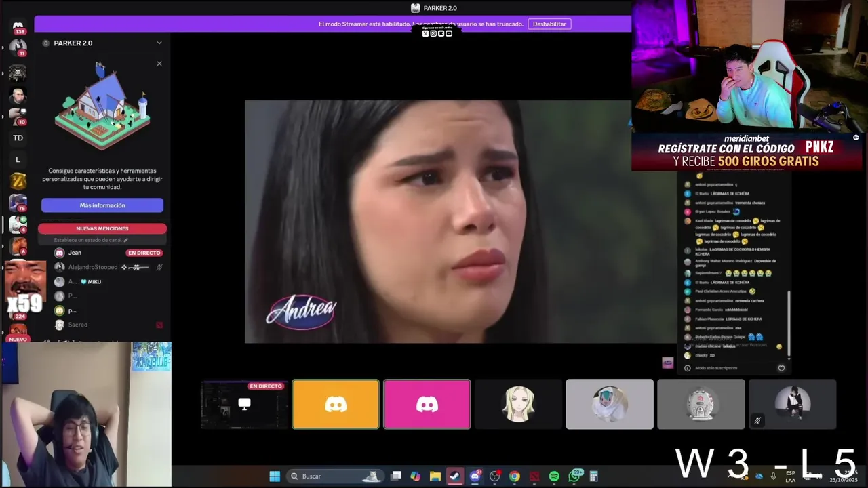
Task: Click the Modo solo suscriptores text
Action: (716, 368)
